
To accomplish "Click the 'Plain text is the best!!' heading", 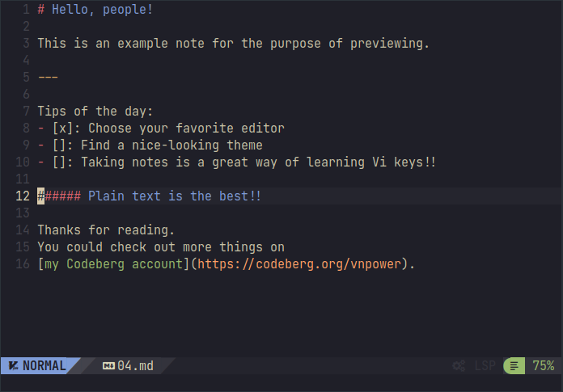I will [x=175, y=196].
